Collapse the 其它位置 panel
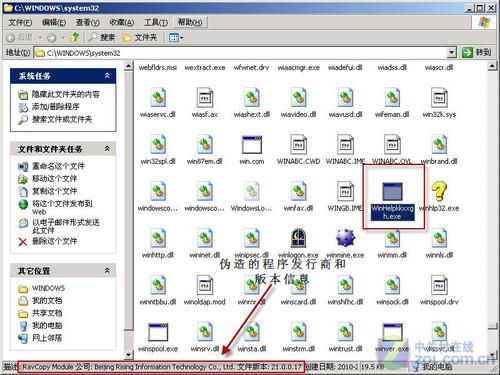Image resolution: width=500 pixels, height=375 pixels. coord(107,270)
